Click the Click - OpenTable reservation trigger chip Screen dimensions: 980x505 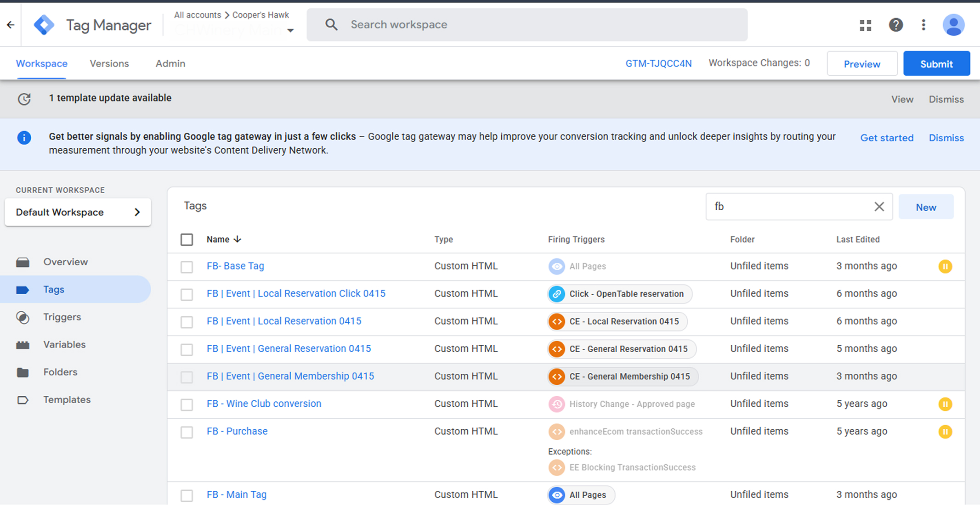pos(620,294)
